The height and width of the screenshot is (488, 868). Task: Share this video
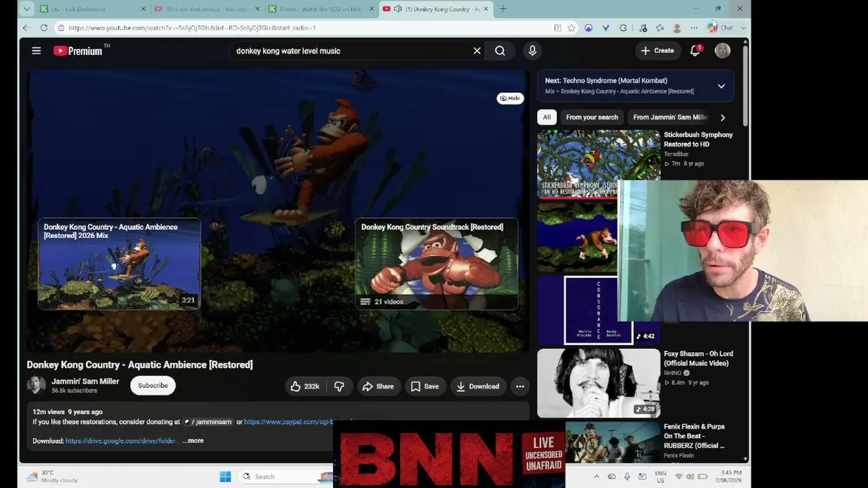click(378, 386)
